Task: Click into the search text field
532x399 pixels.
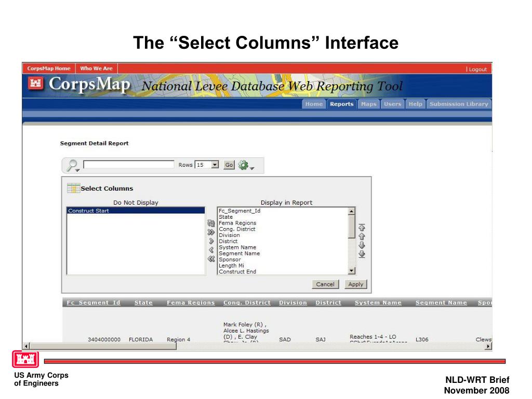Action: coord(129,165)
